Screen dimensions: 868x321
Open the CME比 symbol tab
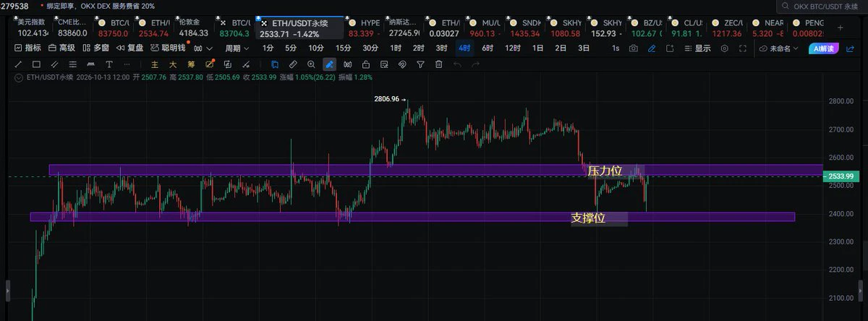tap(74, 27)
